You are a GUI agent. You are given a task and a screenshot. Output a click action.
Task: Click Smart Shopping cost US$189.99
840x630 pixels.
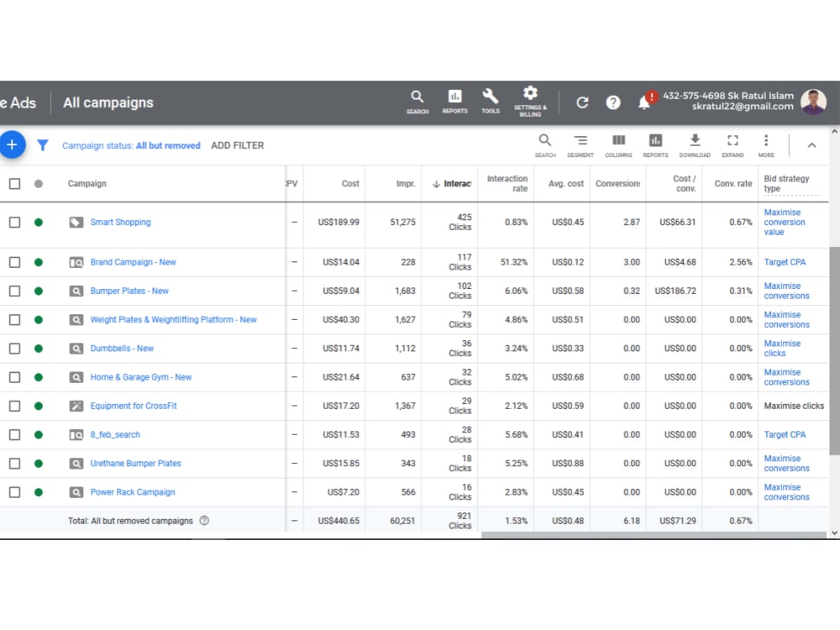339,223
